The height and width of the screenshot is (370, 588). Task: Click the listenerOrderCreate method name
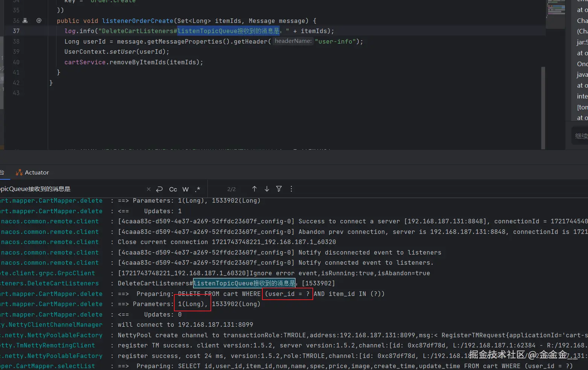click(x=137, y=21)
